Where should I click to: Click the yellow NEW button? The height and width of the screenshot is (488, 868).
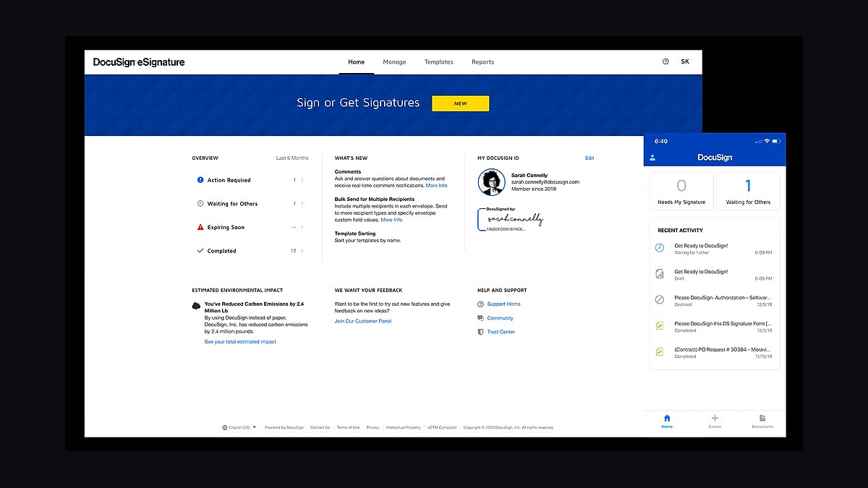coord(461,103)
